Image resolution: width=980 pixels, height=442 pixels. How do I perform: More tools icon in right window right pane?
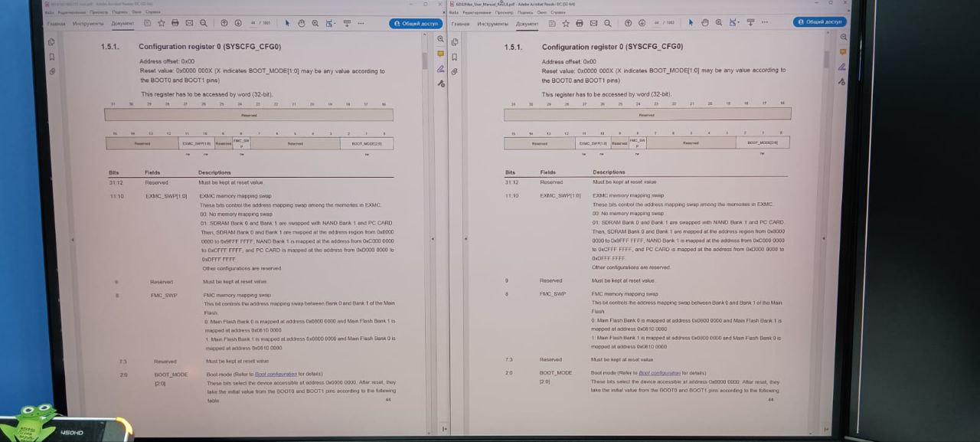[x=842, y=81]
